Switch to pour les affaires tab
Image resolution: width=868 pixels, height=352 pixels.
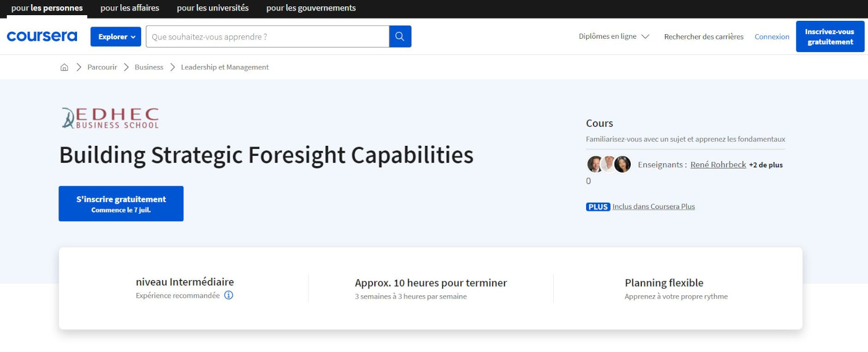(130, 8)
